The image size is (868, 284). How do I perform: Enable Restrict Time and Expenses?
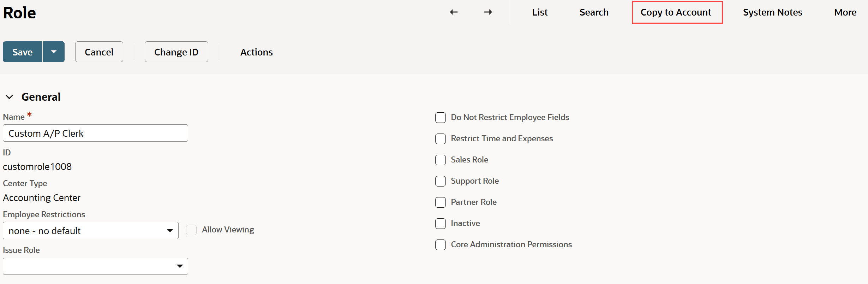coord(440,139)
